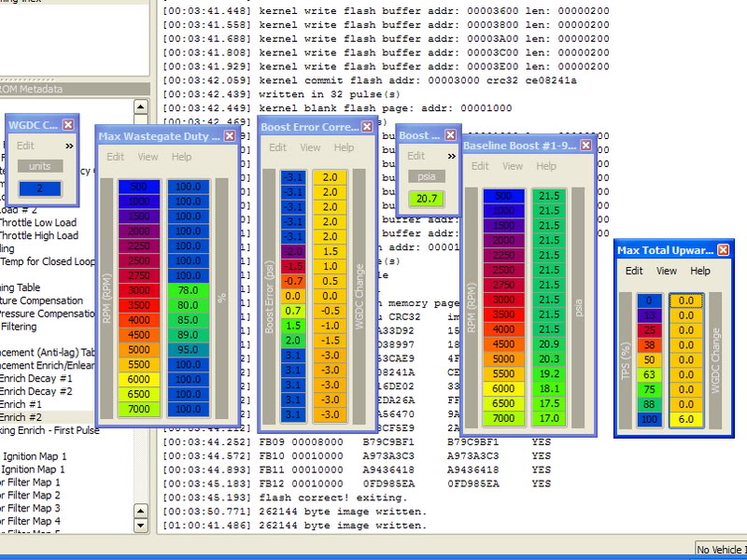Select 'Filter Map 3' tree item
The image size is (747, 560).
click(x=31, y=508)
